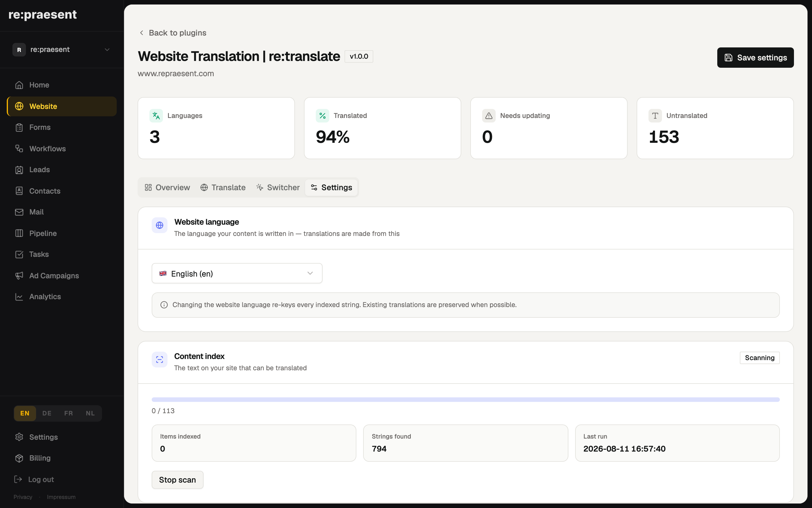Click the www.repraesent.com URL text
Image resolution: width=812 pixels, height=508 pixels.
click(x=176, y=74)
